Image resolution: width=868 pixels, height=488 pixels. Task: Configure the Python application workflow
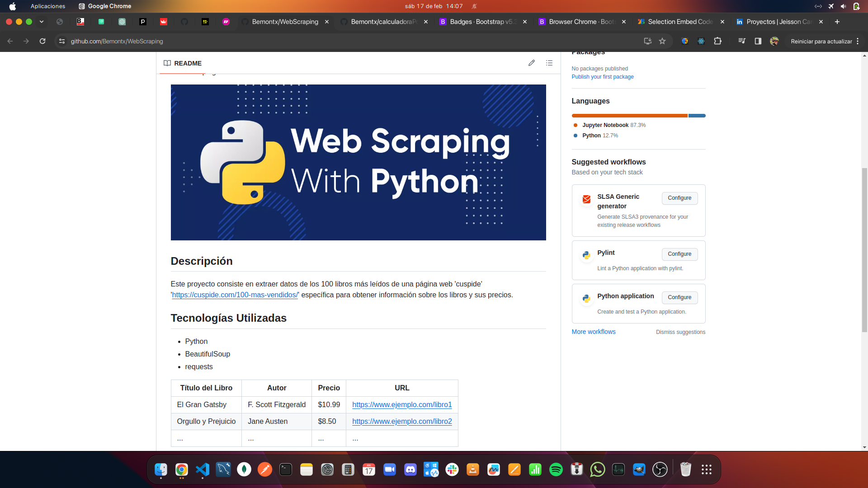tap(679, 297)
